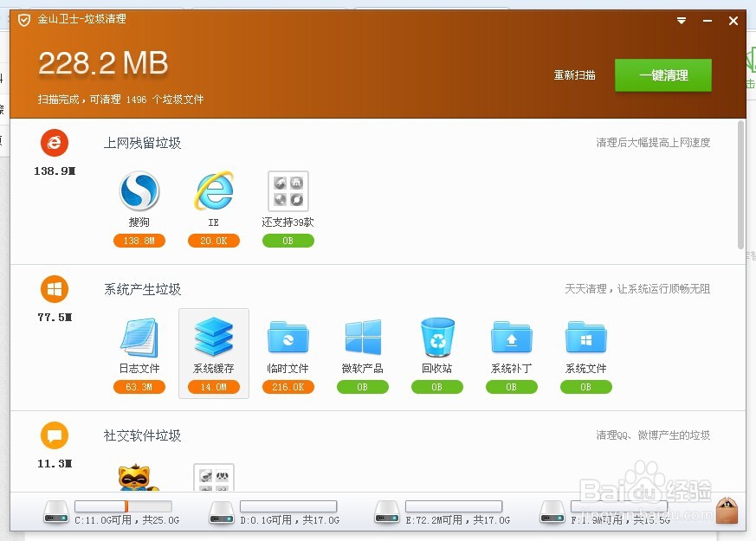The height and width of the screenshot is (541, 756).
Task: Select the IE browser icon
Action: tap(214, 190)
